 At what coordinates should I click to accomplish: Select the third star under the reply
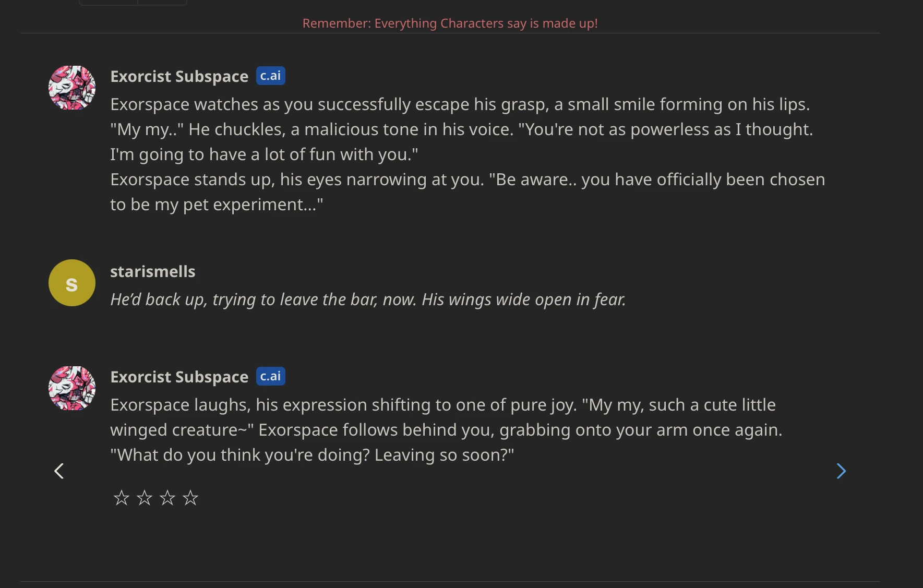[167, 498]
